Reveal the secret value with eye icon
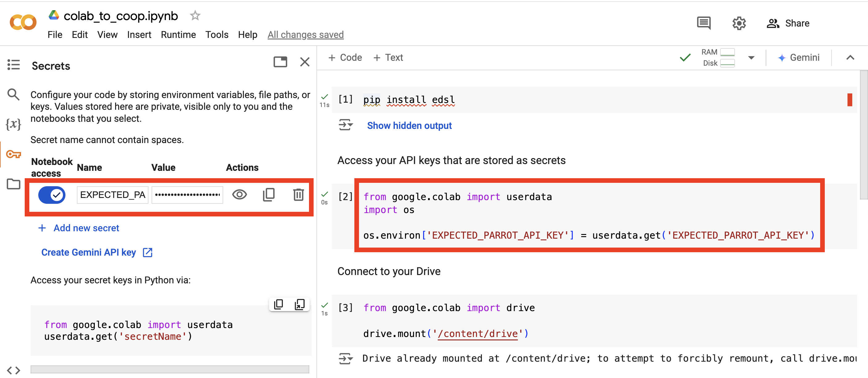Image resolution: width=868 pixels, height=378 pixels. (239, 195)
